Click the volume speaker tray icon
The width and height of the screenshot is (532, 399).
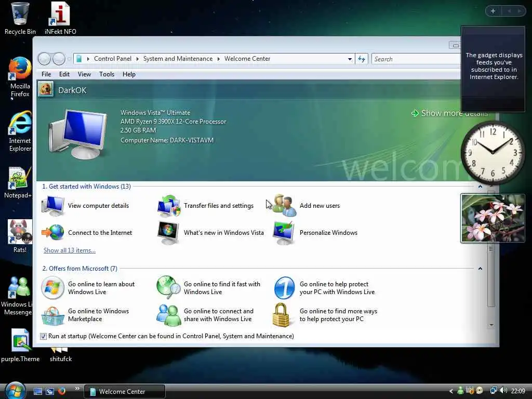503,391
